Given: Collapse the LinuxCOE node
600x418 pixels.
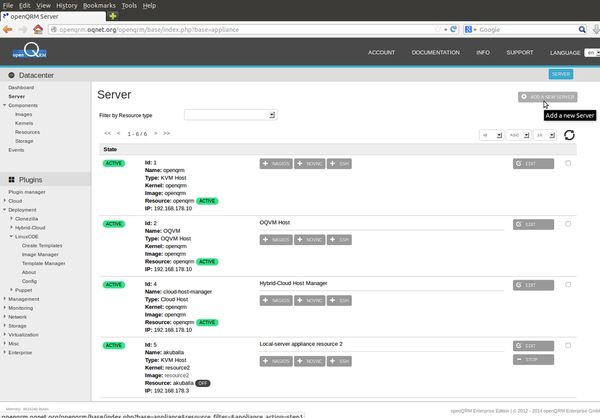Looking at the screenshot, I should (11, 237).
